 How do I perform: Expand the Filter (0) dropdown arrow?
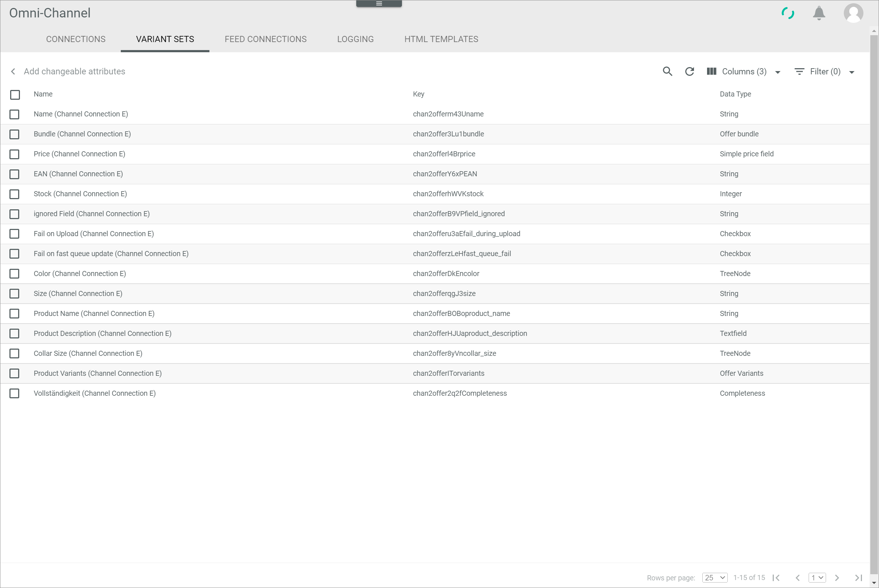[852, 72]
